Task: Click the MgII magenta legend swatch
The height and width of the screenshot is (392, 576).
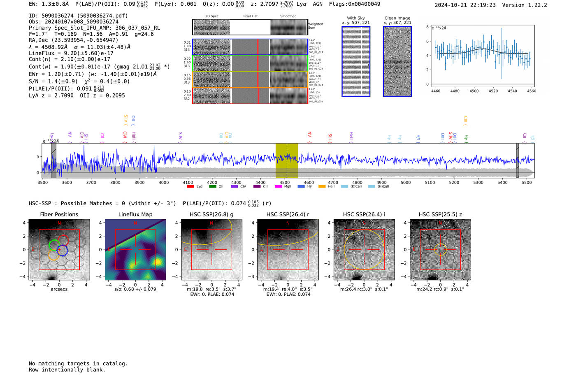Action: tap(278, 187)
